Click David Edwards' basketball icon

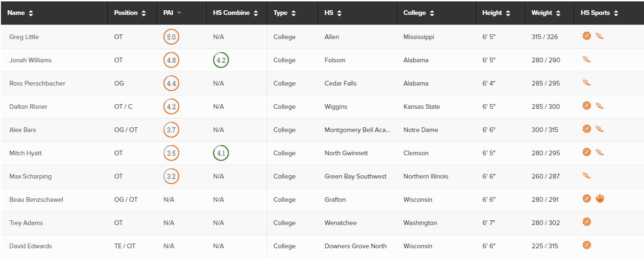(x=587, y=245)
